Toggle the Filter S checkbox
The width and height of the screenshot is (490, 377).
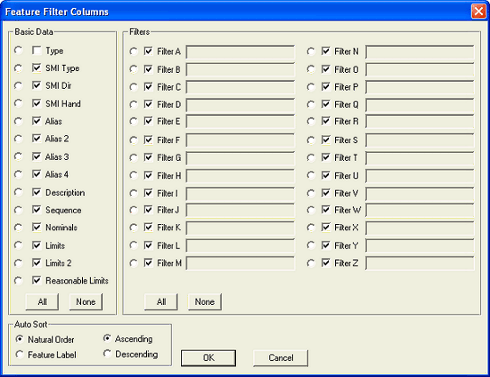coord(326,140)
